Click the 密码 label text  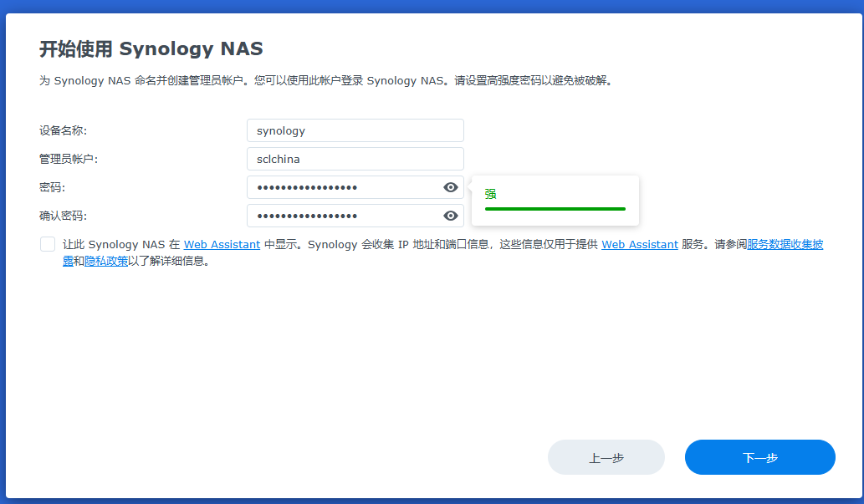coord(52,187)
